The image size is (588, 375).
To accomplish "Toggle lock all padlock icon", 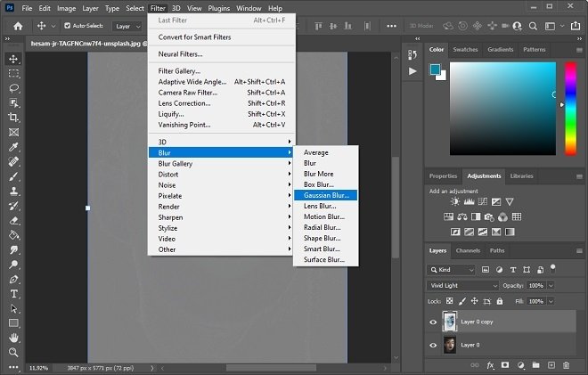I will 500,301.
